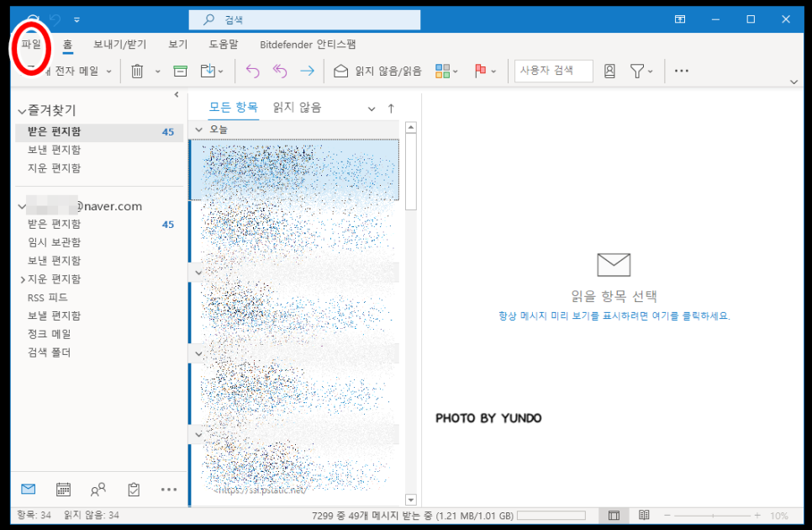
Task: Open the 보기 ribbon tab
Action: click(178, 45)
